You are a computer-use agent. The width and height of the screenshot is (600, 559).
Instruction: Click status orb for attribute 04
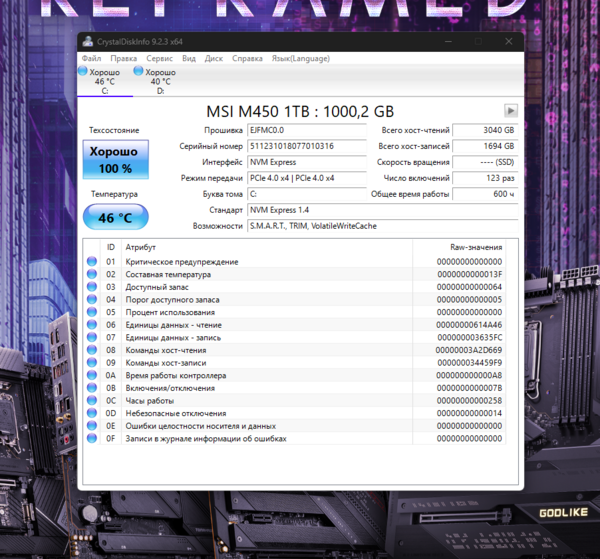[x=92, y=299]
